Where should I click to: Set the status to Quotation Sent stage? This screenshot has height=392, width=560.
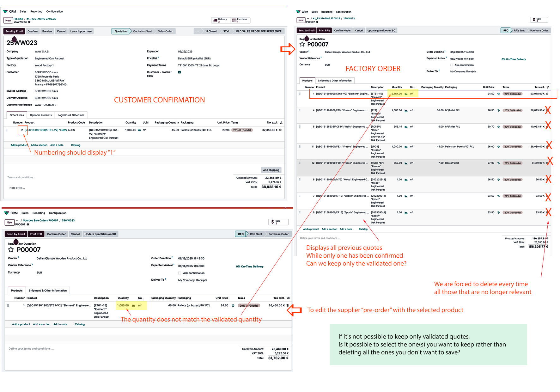142,31
